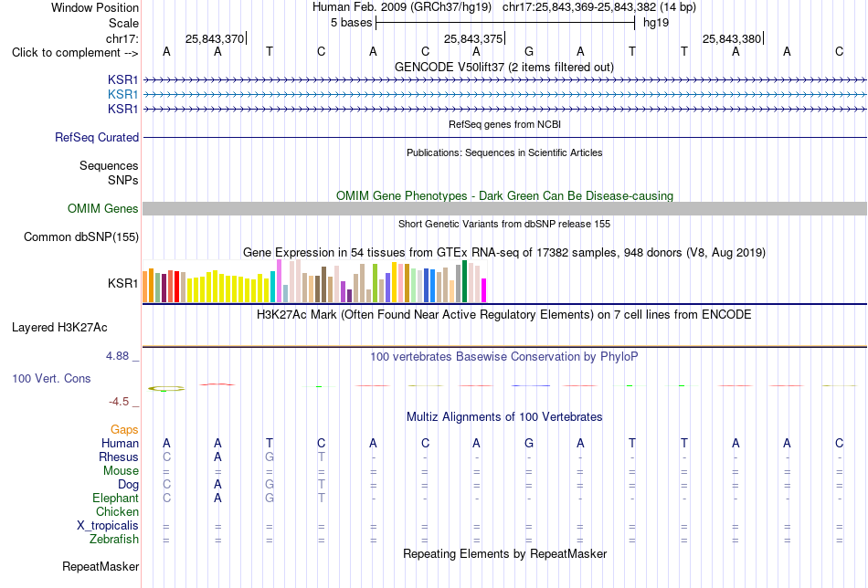The width and height of the screenshot is (868, 588).
Task: Open the GENCODE V50lift37 track title
Action: point(503,67)
